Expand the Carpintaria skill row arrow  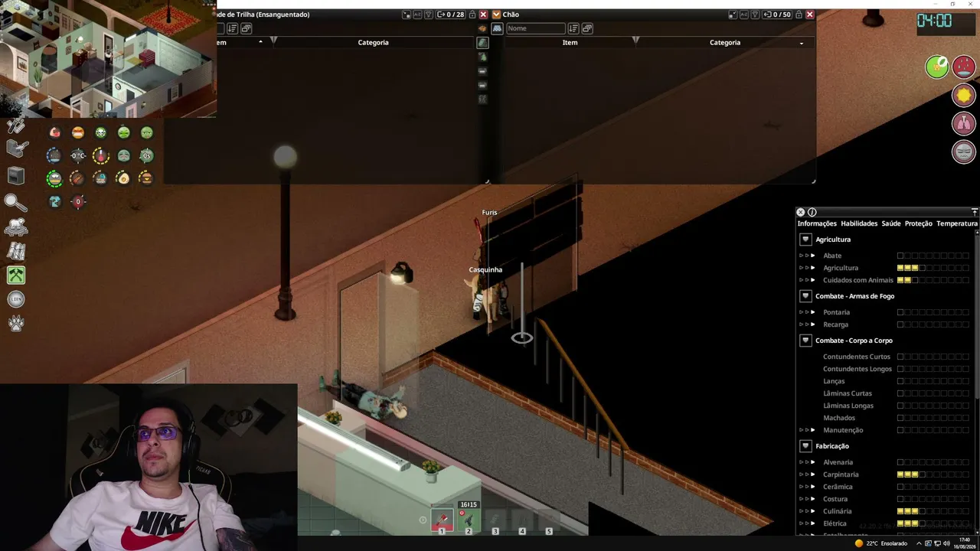(x=812, y=474)
